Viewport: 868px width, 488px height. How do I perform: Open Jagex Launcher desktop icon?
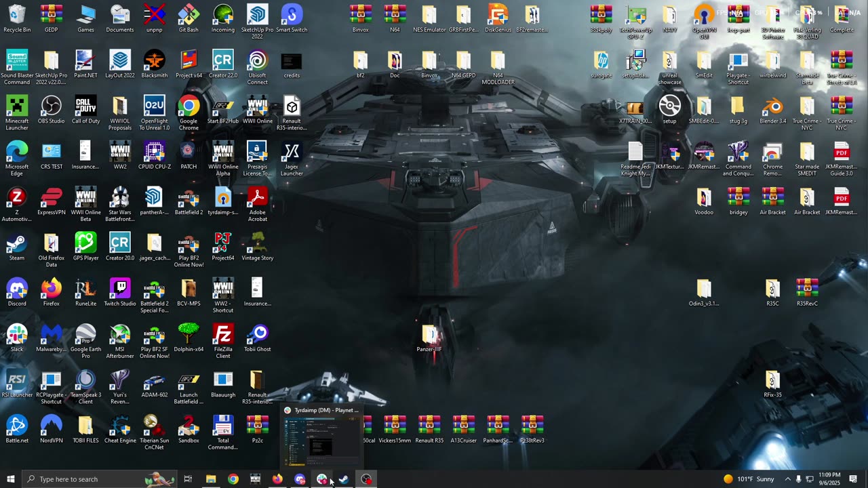292,159
